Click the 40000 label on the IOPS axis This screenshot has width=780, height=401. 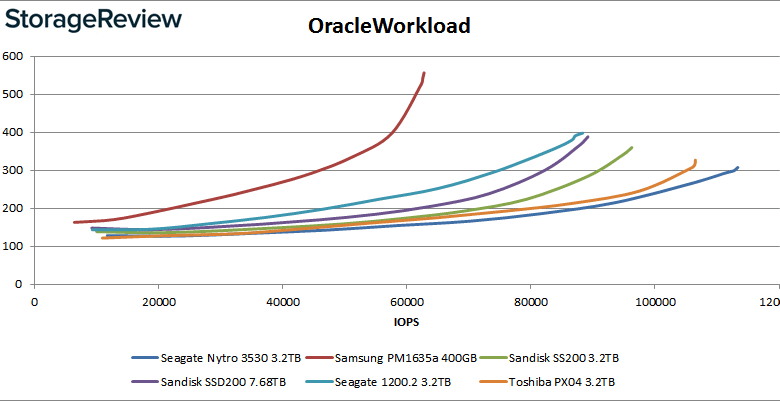(x=282, y=302)
